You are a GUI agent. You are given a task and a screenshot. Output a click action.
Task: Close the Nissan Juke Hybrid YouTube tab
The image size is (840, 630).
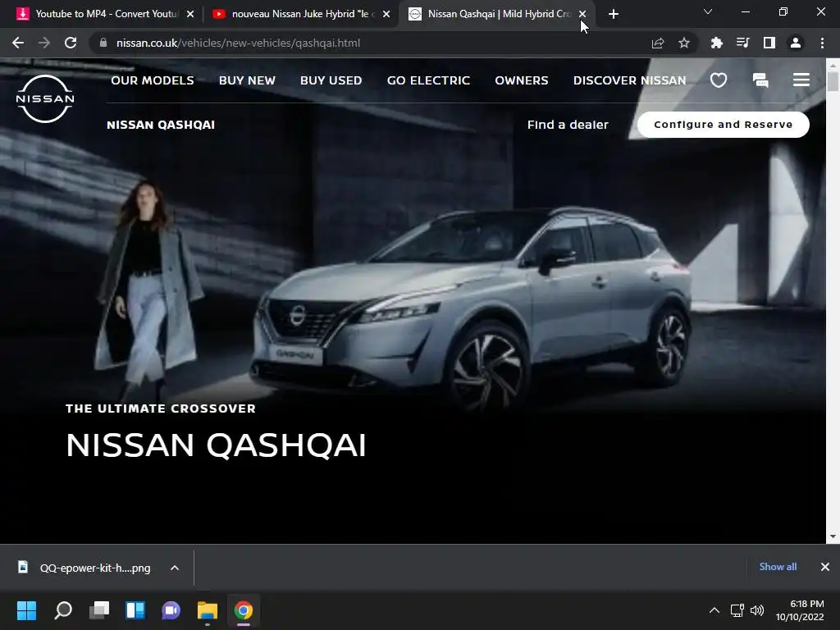click(386, 14)
